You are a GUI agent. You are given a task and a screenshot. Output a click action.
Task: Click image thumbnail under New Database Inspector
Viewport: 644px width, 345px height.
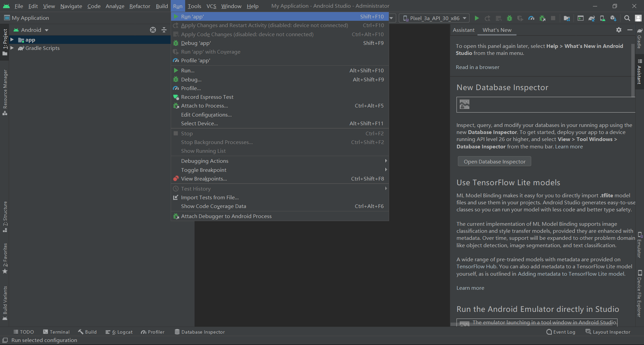pyautogui.click(x=465, y=105)
